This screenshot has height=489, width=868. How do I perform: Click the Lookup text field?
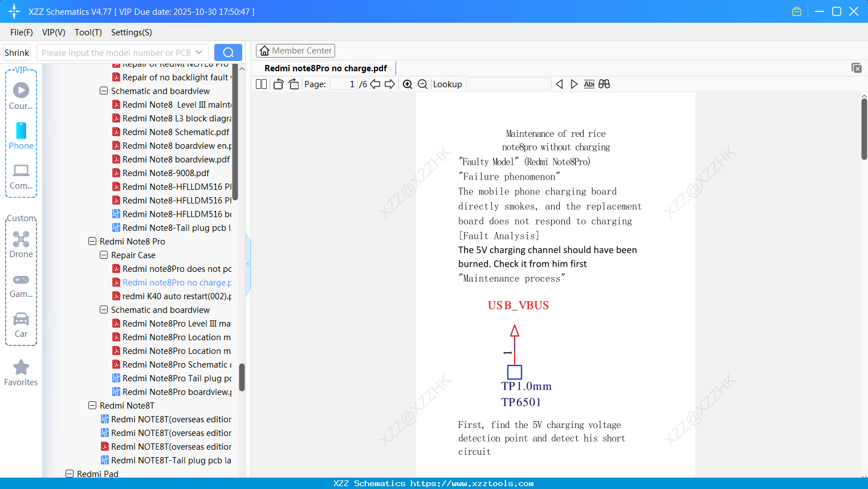(509, 84)
